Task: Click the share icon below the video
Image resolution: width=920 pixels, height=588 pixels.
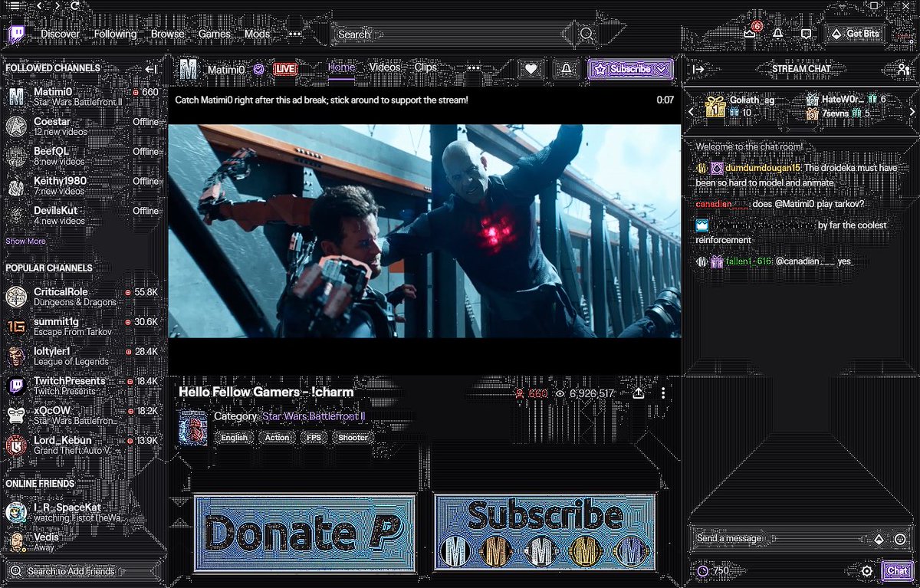Action: [x=638, y=393]
